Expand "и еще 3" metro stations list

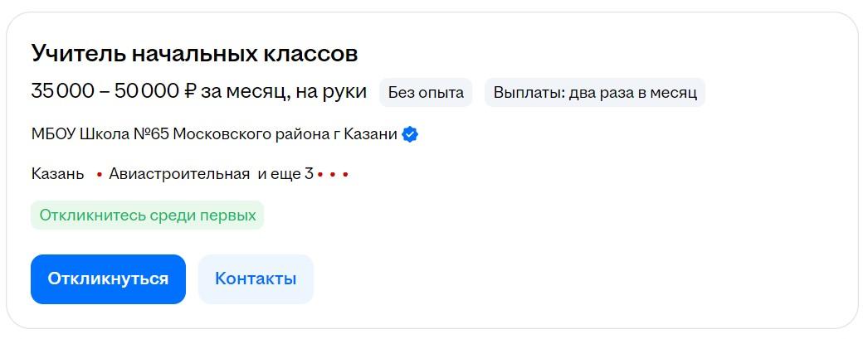click(x=285, y=174)
